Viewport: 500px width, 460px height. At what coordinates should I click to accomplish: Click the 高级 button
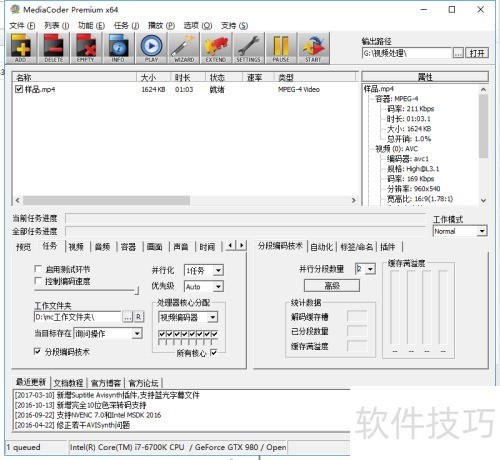332,286
